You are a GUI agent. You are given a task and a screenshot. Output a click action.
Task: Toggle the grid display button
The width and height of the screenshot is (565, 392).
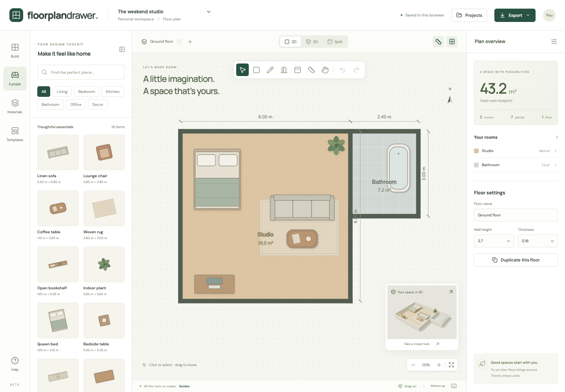click(452, 42)
